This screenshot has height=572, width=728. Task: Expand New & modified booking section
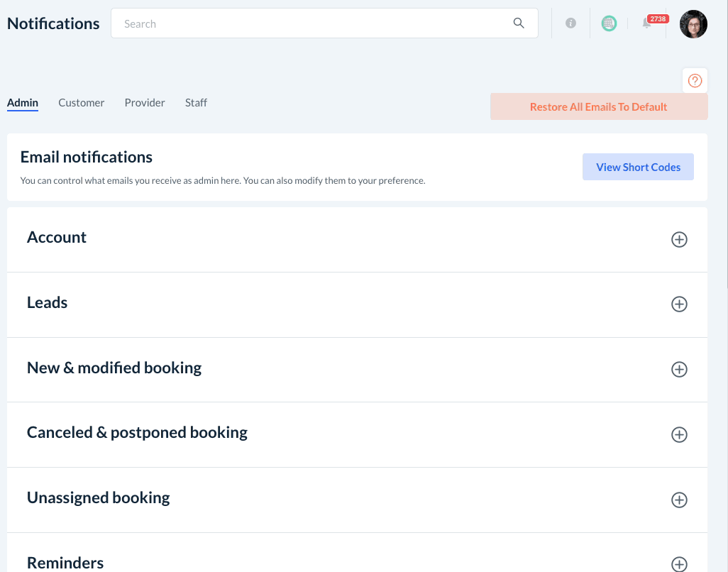click(x=679, y=370)
